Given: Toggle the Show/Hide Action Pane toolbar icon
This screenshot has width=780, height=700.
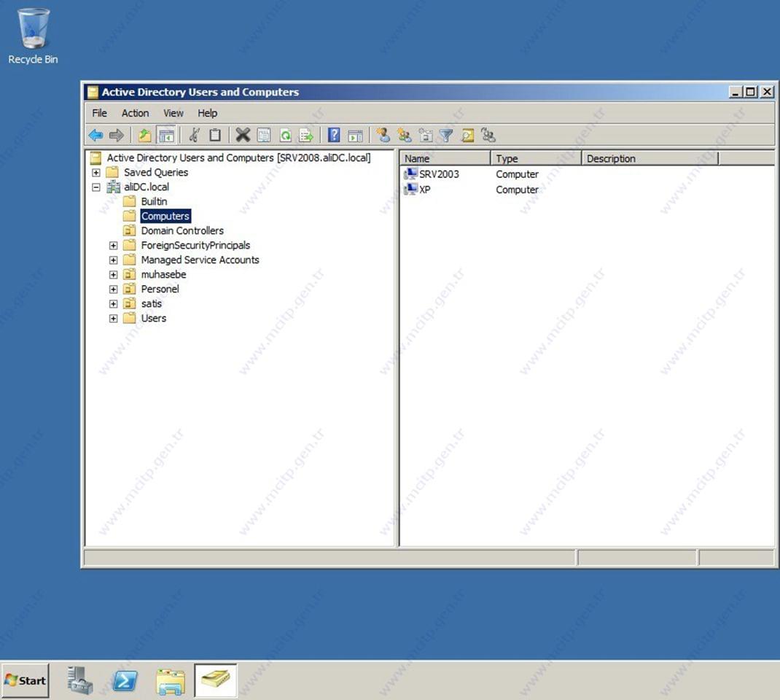Looking at the screenshot, I should [355, 136].
